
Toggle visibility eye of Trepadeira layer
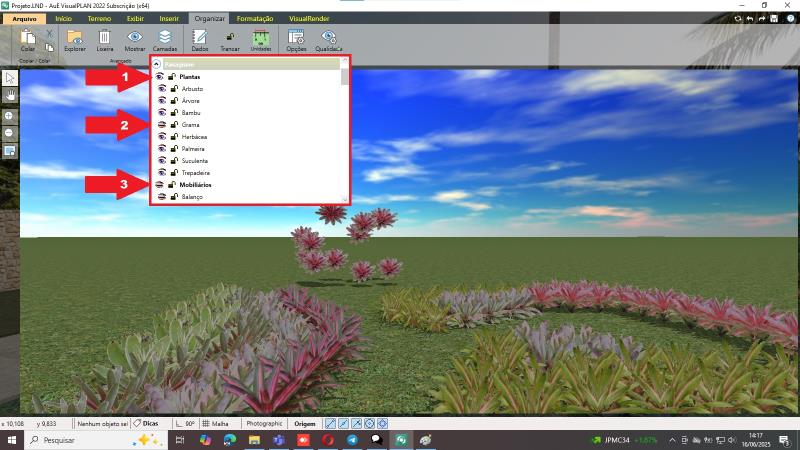tap(162, 172)
